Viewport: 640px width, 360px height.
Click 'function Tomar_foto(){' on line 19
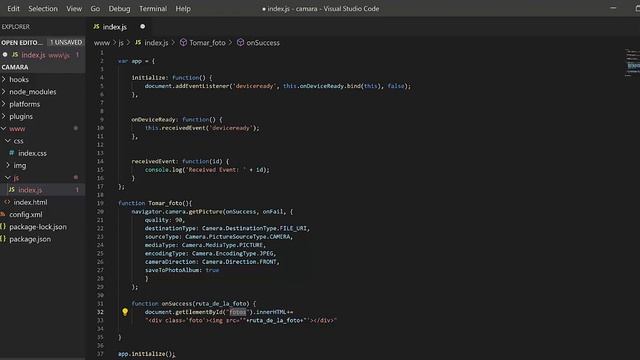pos(155,203)
